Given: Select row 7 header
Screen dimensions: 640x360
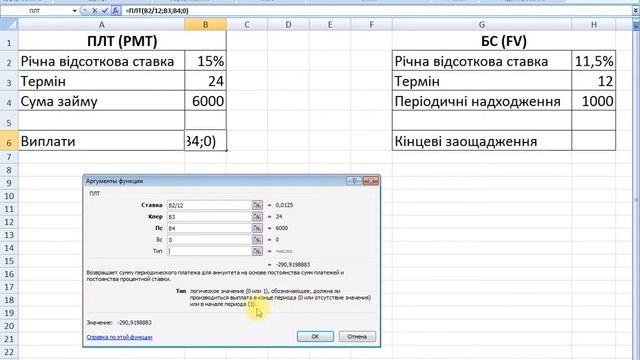Looking at the screenshot, I should [9, 157].
